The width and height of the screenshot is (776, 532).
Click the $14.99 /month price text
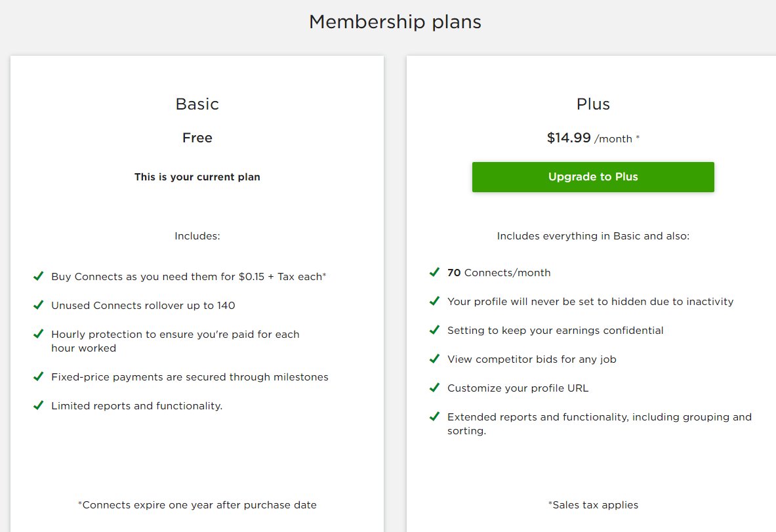tap(593, 138)
